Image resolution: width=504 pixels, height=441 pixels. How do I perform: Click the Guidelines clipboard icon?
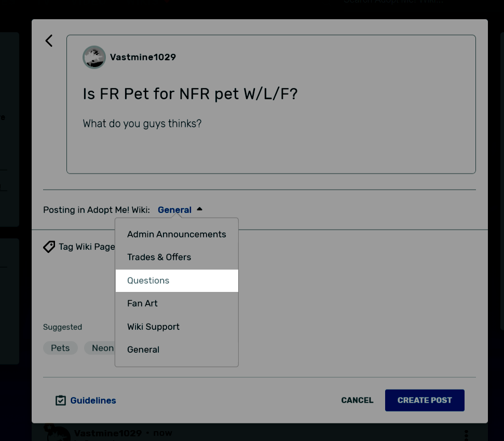[x=60, y=400]
